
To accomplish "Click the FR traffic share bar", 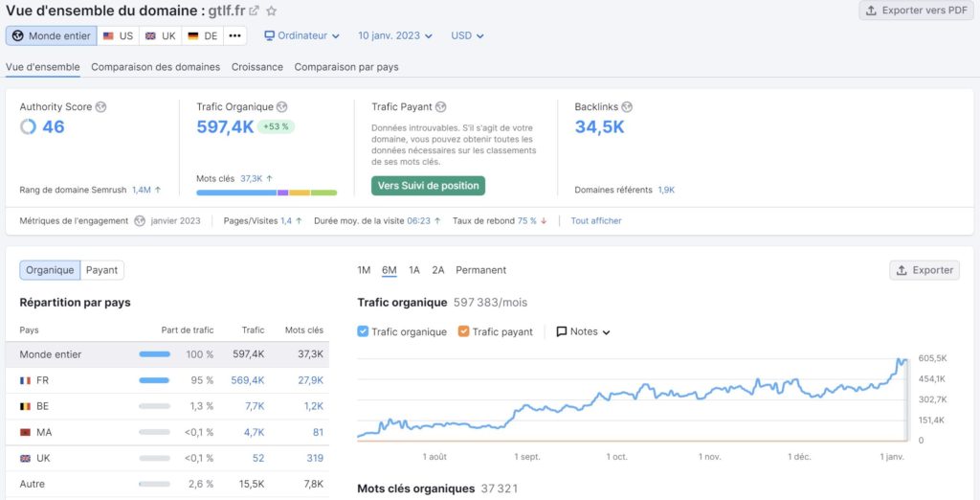I will (154, 380).
